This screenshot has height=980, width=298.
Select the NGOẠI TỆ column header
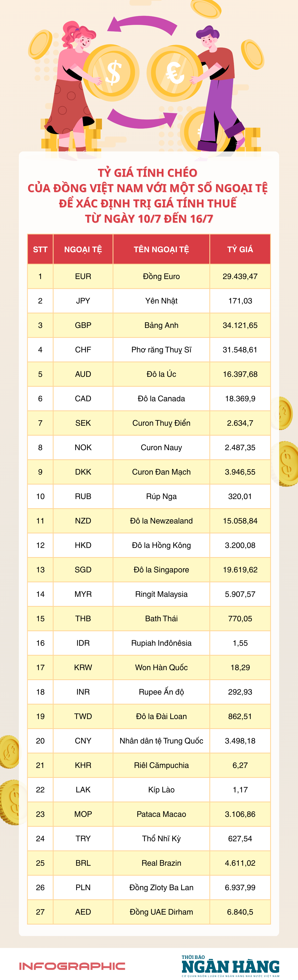(x=83, y=250)
